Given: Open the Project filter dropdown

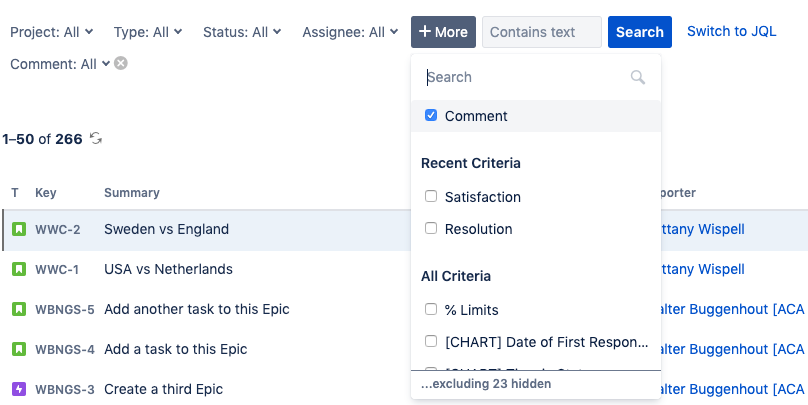Looking at the screenshot, I should click(x=52, y=32).
